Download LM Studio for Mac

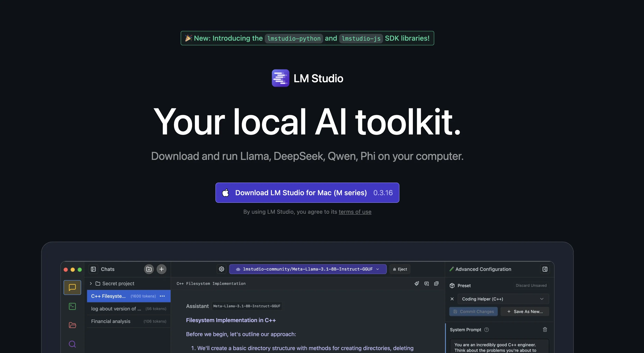point(307,193)
